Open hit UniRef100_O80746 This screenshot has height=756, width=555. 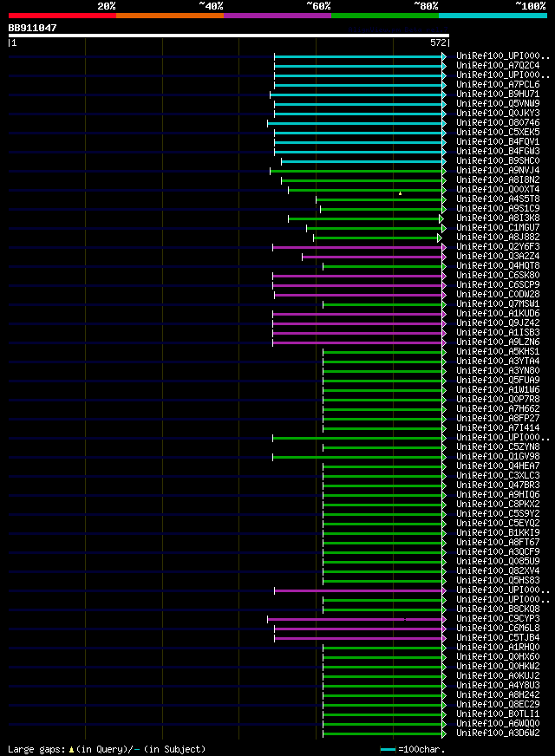coord(498,123)
